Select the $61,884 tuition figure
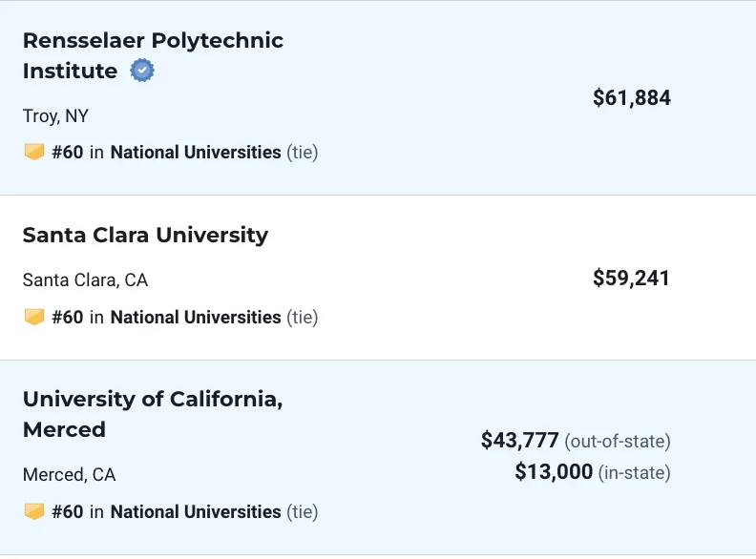The image size is (756, 559). (632, 98)
